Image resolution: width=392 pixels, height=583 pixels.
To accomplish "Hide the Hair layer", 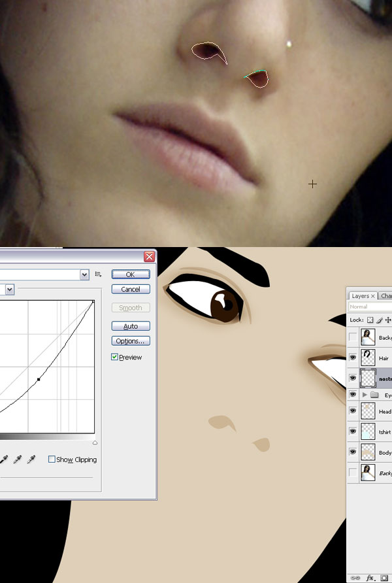I will coord(353,358).
